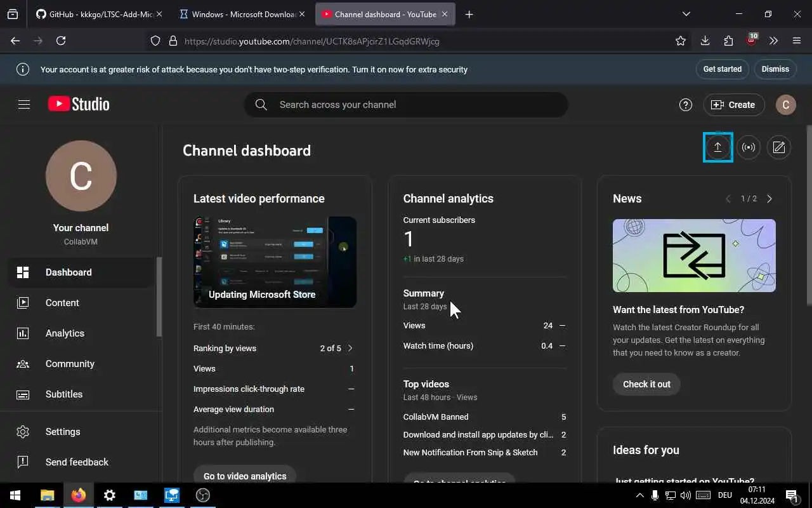Open the CollabVM Banned top video
Image resolution: width=812 pixels, height=508 pixels.
click(x=436, y=417)
